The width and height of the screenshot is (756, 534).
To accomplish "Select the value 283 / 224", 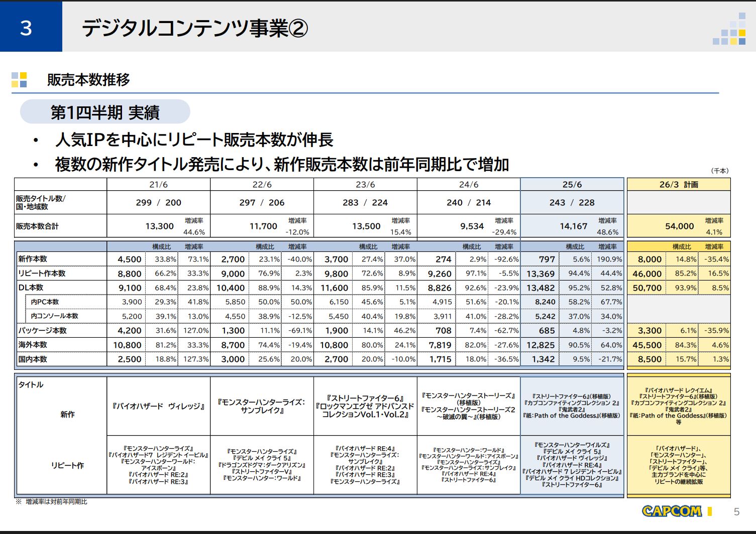I will click(365, 202).
